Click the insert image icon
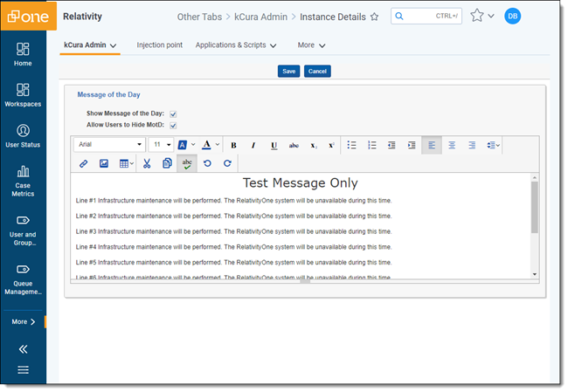The image size is (568, 392). (x=104, y=163)
